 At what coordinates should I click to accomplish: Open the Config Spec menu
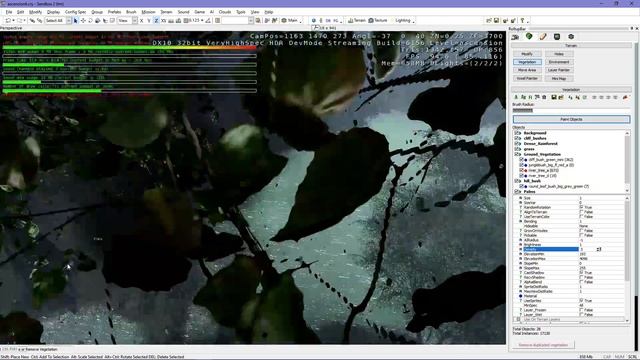(x=76, y=12)
